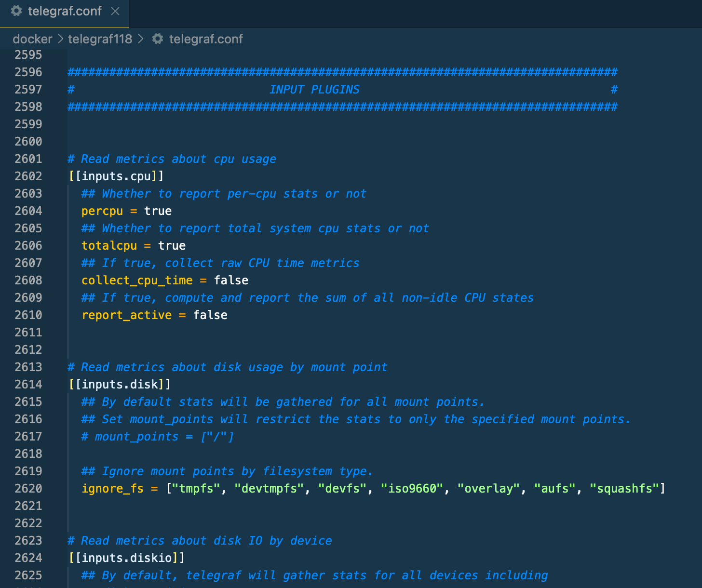This screenshot has width=702, height=588.
Task: Click the percpu key name
Action: (x=102, y=211)
